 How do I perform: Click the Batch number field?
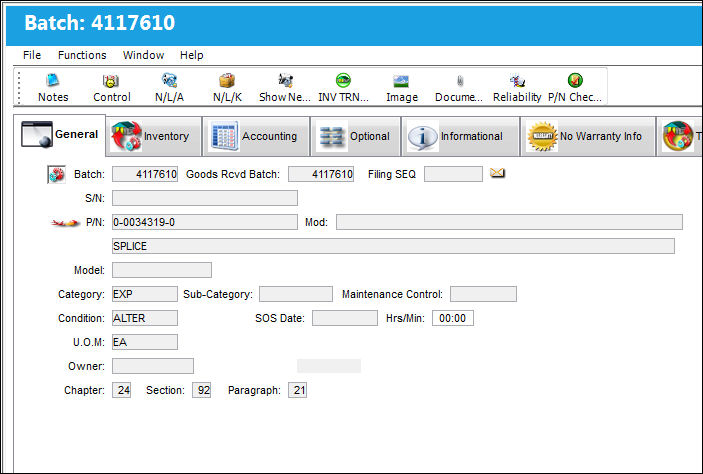[145, 174]
